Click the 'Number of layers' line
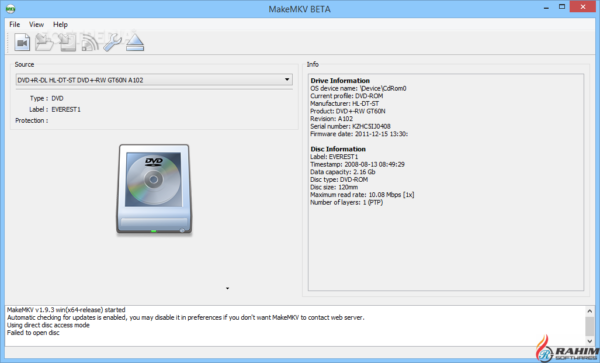This screenshot has height=363, width=600. pyautogui.click(x=346, y=202)
